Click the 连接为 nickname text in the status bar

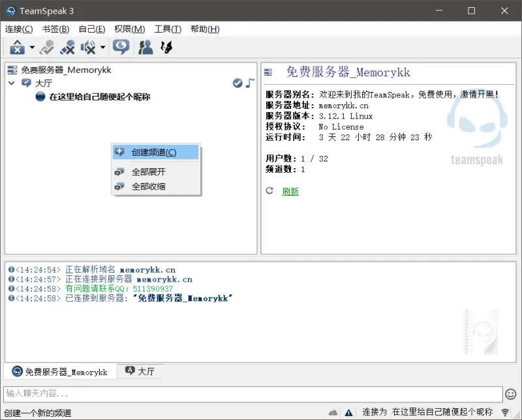click(427, 412)
